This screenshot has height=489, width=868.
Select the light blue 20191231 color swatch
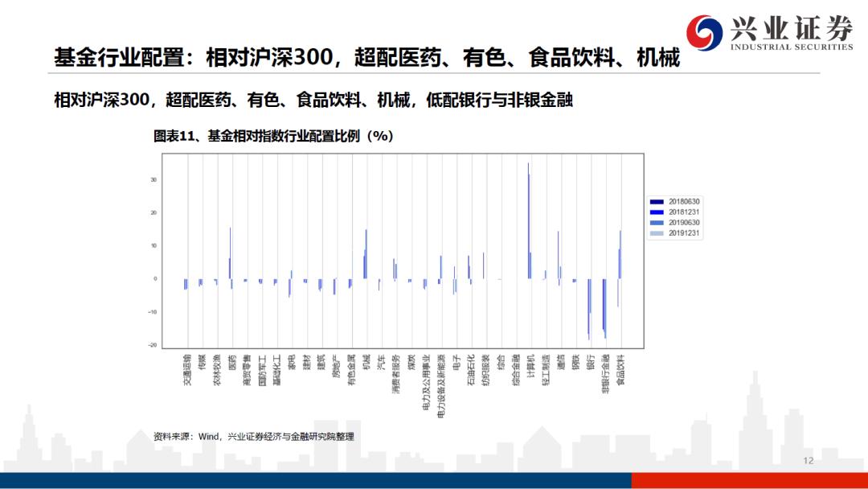tap(657, 232)
